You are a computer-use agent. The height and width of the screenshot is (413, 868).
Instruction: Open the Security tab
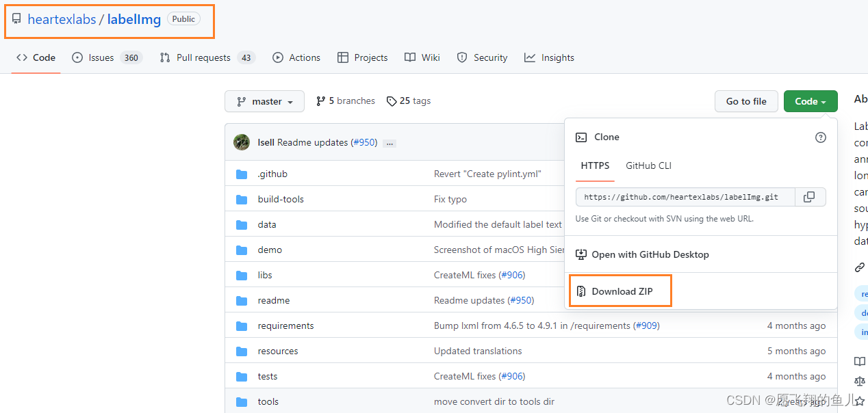tap(483, 57)
